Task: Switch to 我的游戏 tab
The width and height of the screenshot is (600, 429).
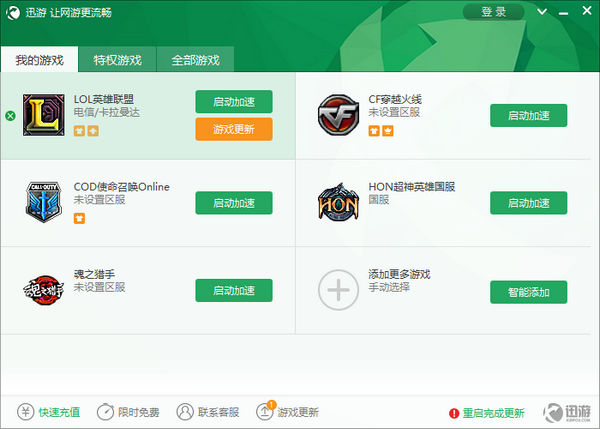Action: pyautogui.click(x=39, y=59)
